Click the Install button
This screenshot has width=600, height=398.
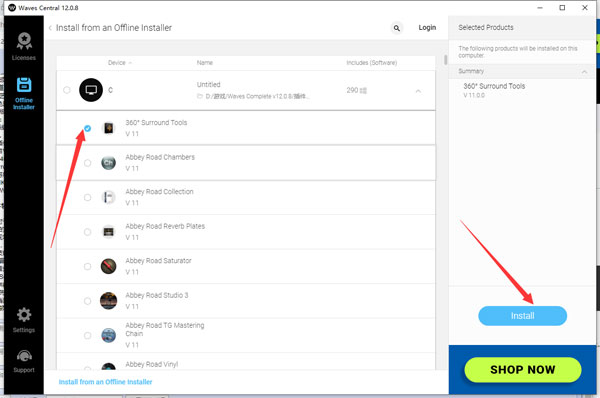522,316
